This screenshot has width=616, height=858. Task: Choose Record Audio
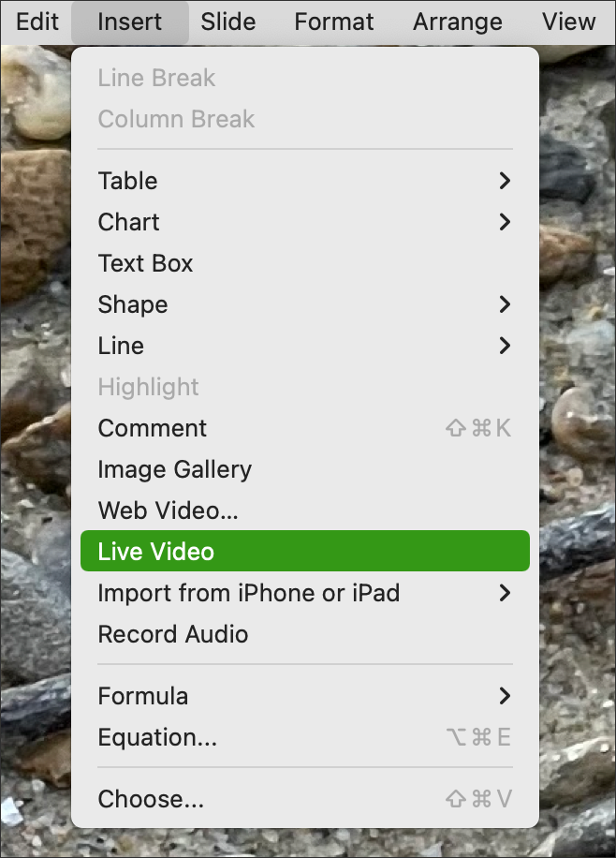[304, 634]
